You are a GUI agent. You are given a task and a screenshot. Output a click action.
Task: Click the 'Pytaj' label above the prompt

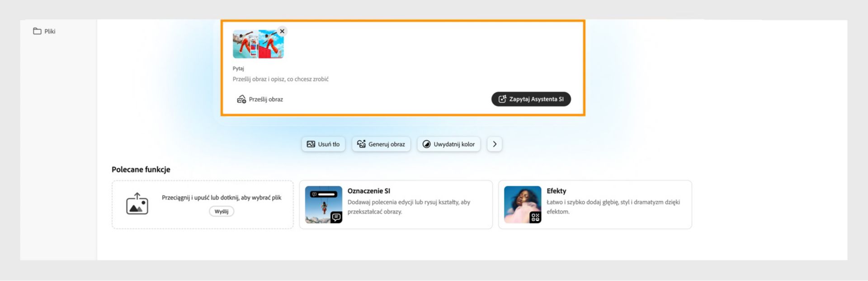(x=238, y=68)
